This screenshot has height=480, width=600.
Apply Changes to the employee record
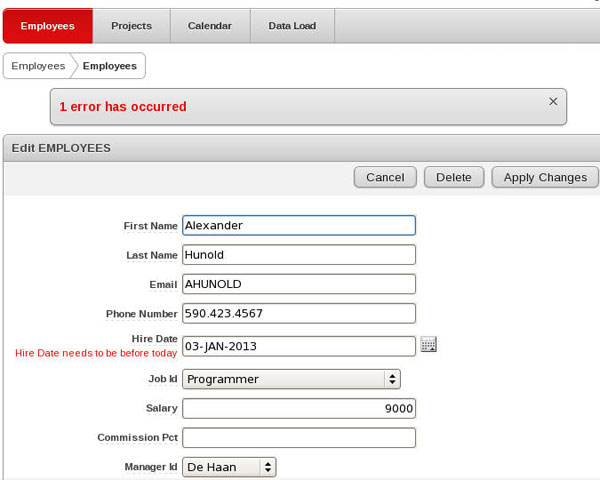click(x=545, y=177)
